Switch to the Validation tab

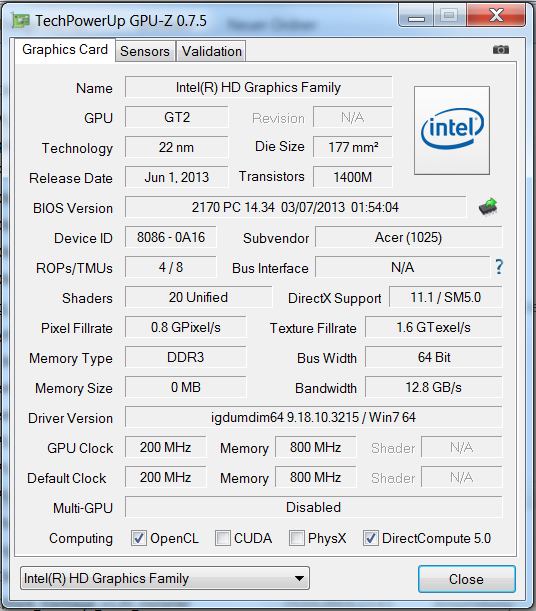pos(212,51)
